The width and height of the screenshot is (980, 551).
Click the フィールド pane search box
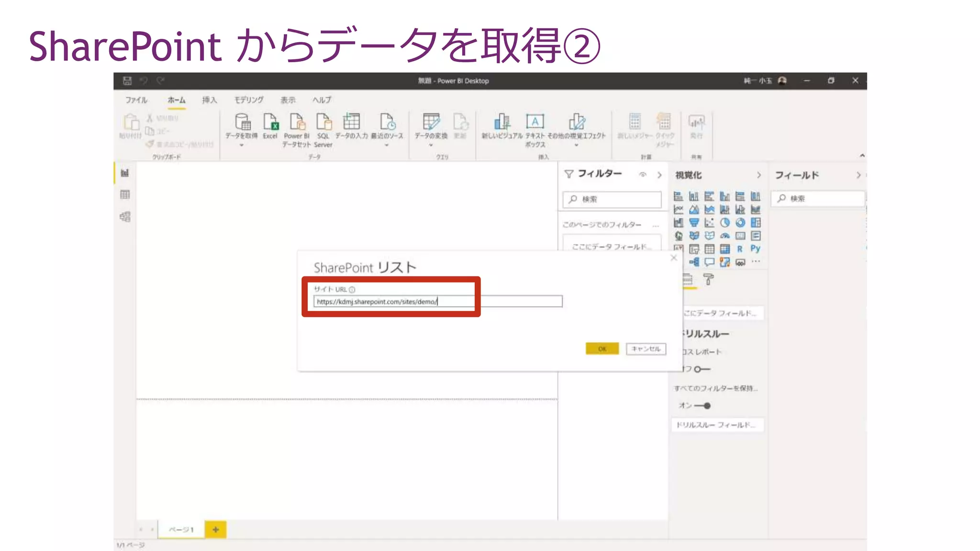point(818,198)
